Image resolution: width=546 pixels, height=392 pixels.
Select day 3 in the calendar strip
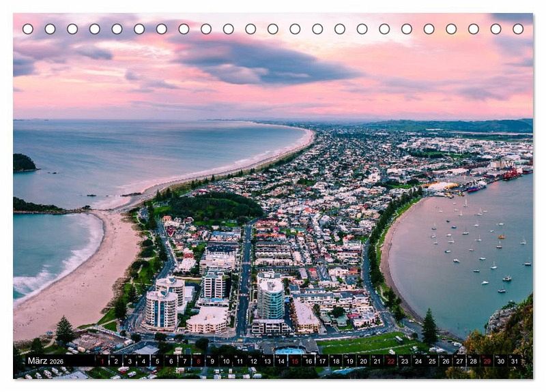(x=130, y=361)
